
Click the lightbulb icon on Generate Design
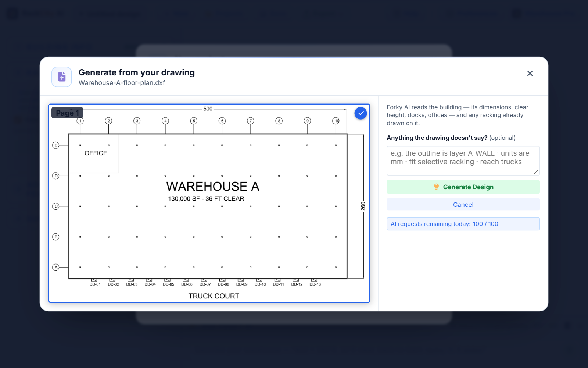pos(436,187)
